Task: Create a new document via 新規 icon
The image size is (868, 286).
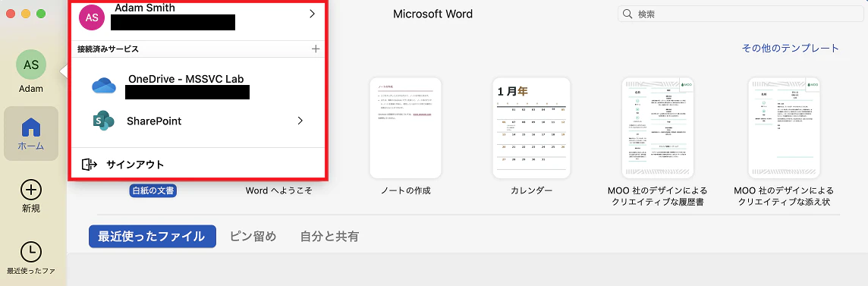Action: point(31,190)
